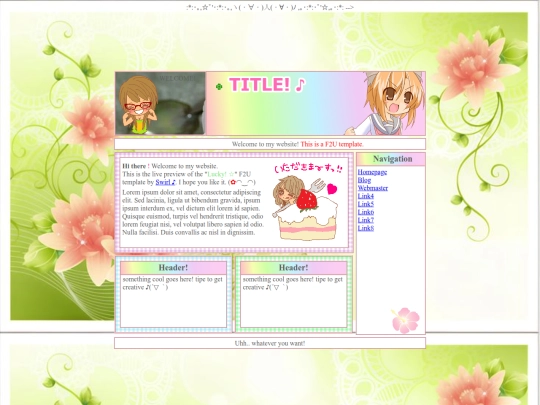Click the WELCOME text over the photo

tap(177, 79)
